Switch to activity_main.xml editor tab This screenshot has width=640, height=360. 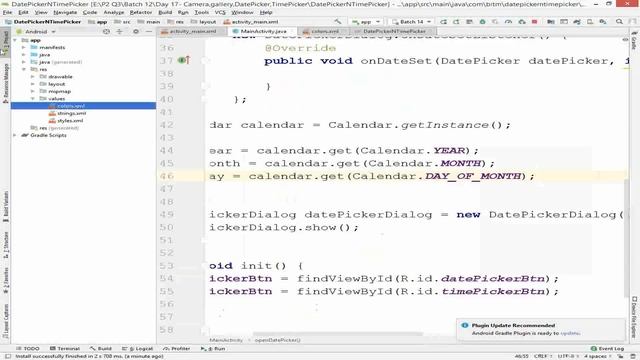click(x=192, y=31)
